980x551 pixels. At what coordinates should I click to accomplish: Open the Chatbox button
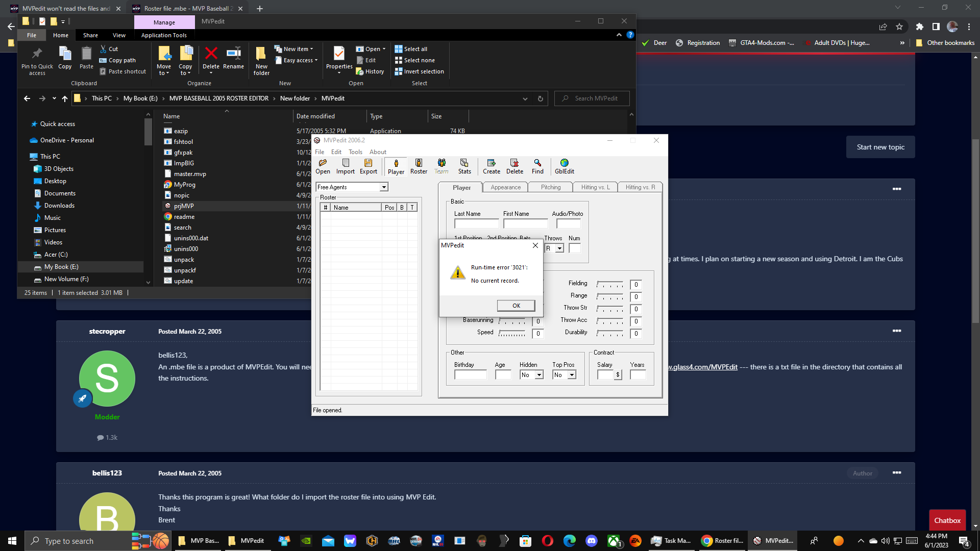pyautogui.click(x=947, y=520)
